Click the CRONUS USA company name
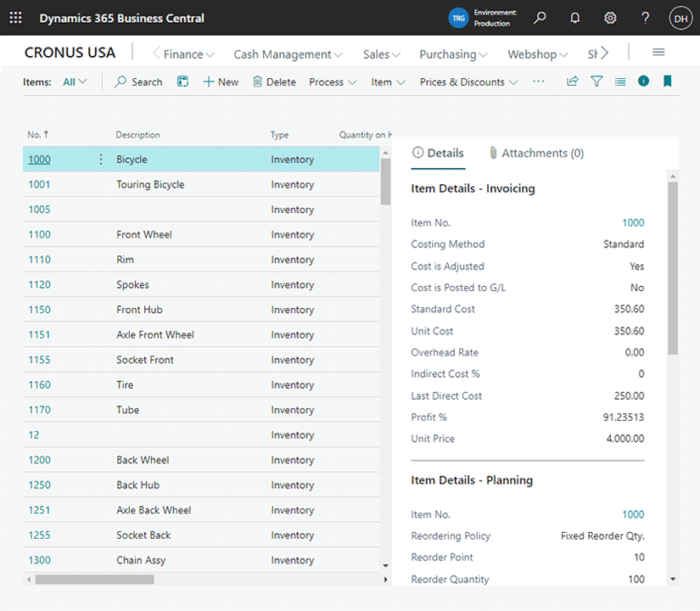 pyautogui.click(x=70, y=53)
